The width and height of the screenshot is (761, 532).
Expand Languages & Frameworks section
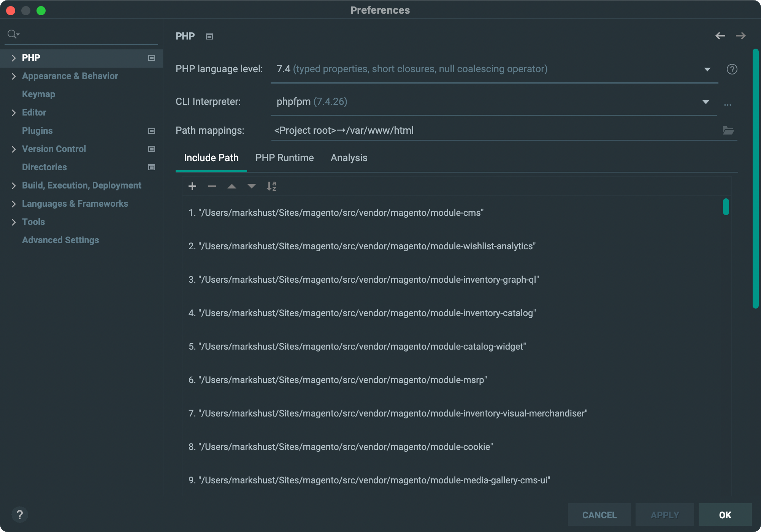(x=14, y=204)
